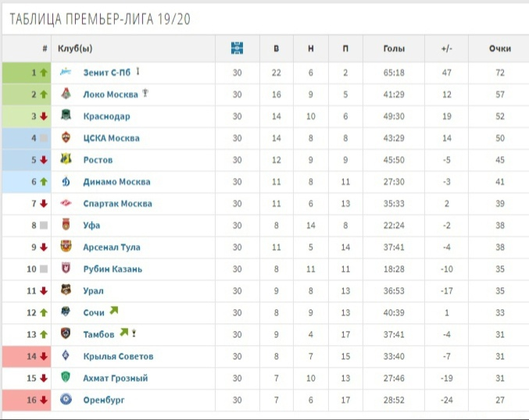Click the CSKA Moskva crest icon
This screenshot has width=529, height=420.
[x=66, y=137]
